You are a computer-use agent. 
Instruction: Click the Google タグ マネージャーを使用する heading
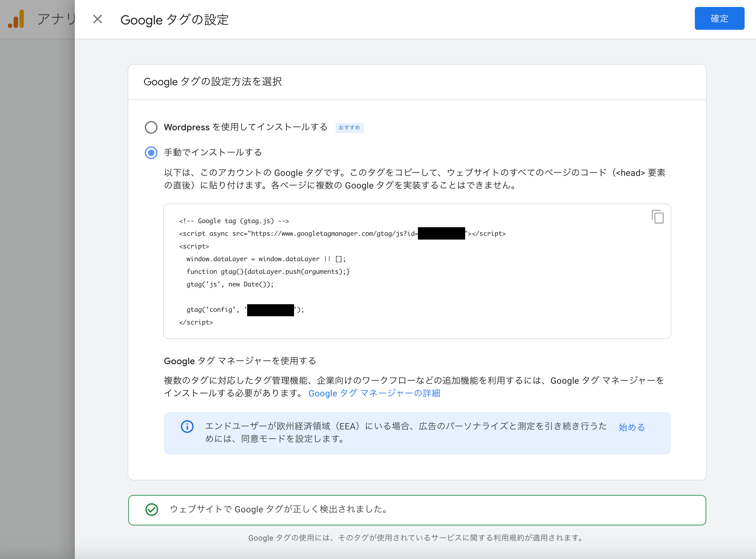[240, 361]
